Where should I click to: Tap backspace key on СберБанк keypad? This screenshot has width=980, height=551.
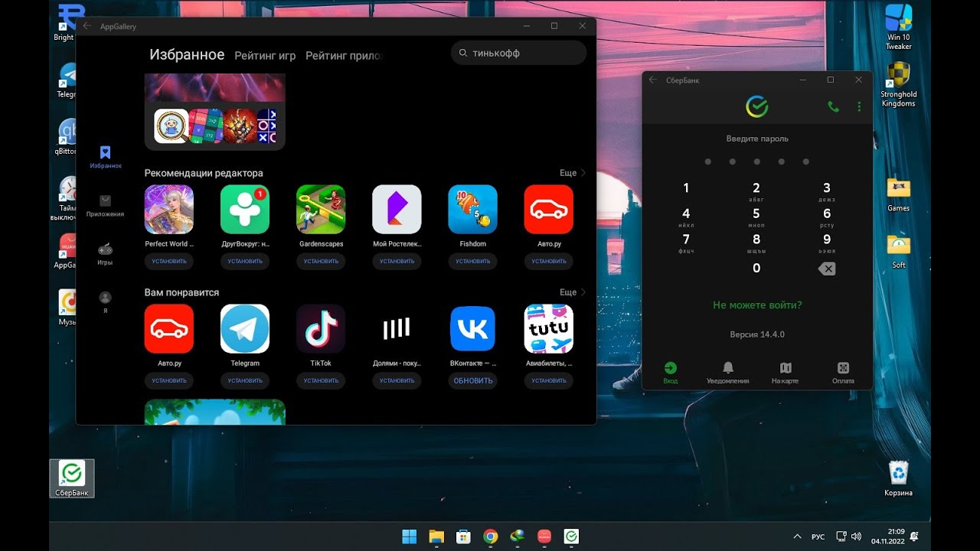click(826, 269)
